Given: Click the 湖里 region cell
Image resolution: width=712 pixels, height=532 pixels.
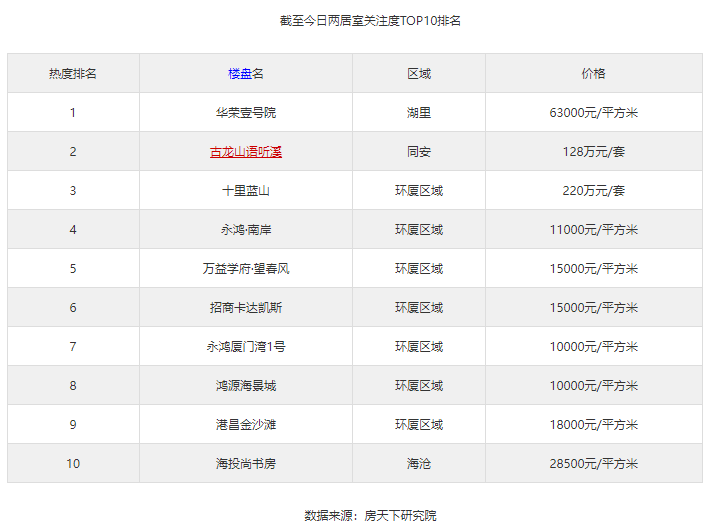Looking at the screenshot, I should click(419, 113).
